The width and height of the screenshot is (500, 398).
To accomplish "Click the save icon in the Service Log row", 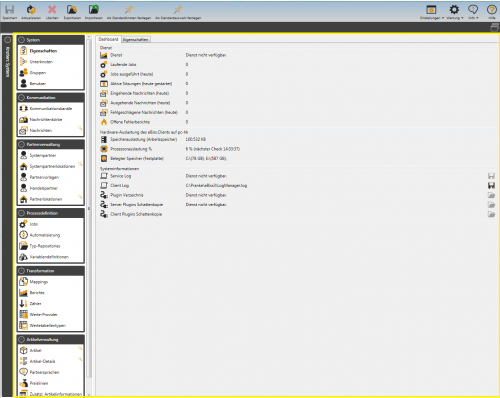I will click(491, 176).
